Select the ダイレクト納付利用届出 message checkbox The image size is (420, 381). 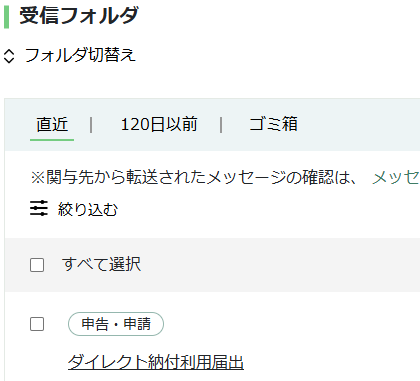[x=37, y=324]
